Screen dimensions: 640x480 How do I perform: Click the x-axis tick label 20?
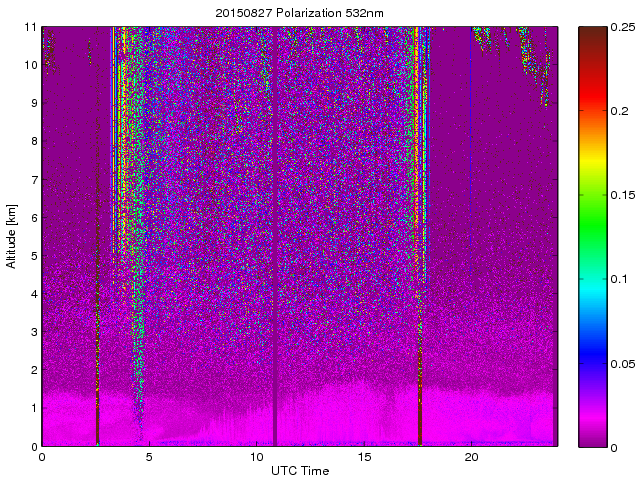[x=471, y=457]
